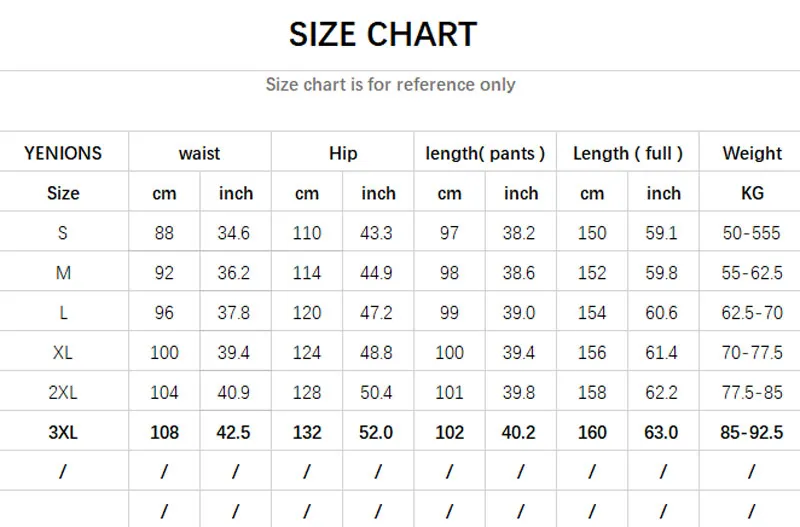Select the YENIONS header cell

click(x=63, y=153)
